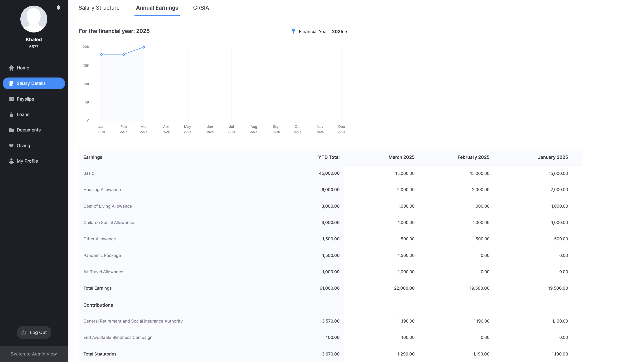Click Switch to Admin View
The width and height of the screenshot is (644, 362).
point(34,354)
